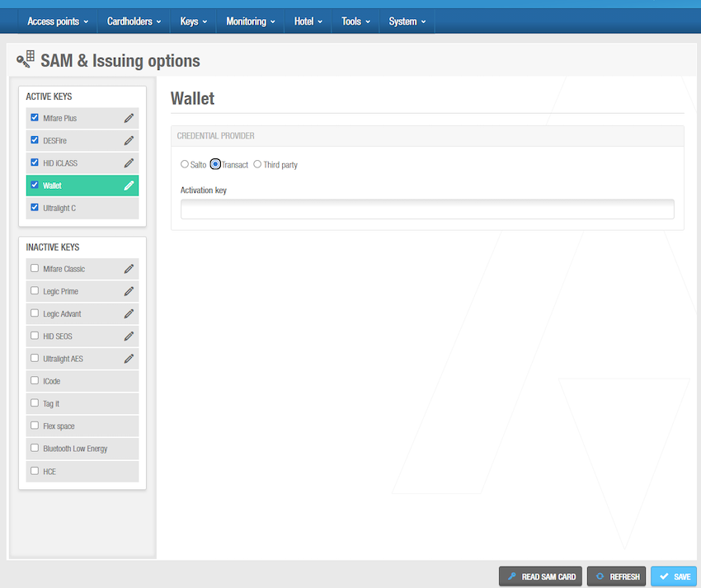Expand the Access points menu
Screen dimensions: 701x588
tap(58, 21)
